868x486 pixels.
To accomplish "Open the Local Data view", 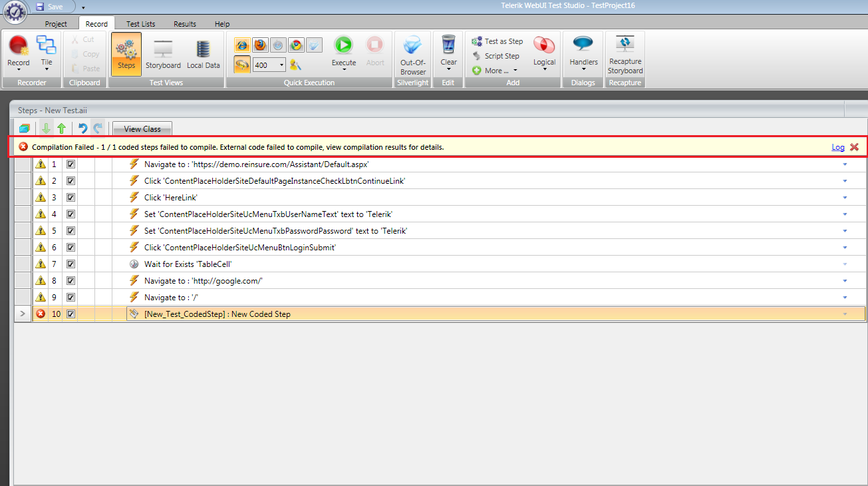I will (204, 54).
